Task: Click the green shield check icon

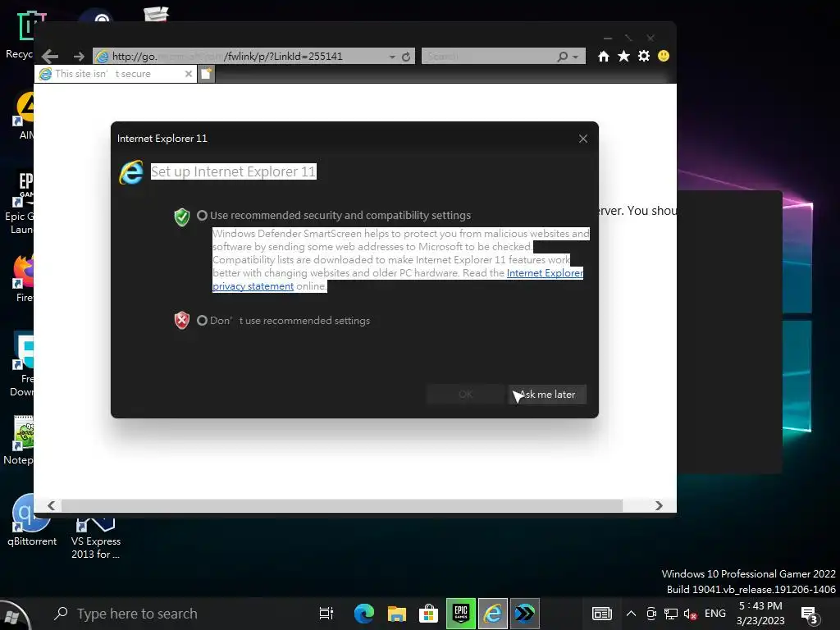Action: pyautogui.click(x=182, y=217)
